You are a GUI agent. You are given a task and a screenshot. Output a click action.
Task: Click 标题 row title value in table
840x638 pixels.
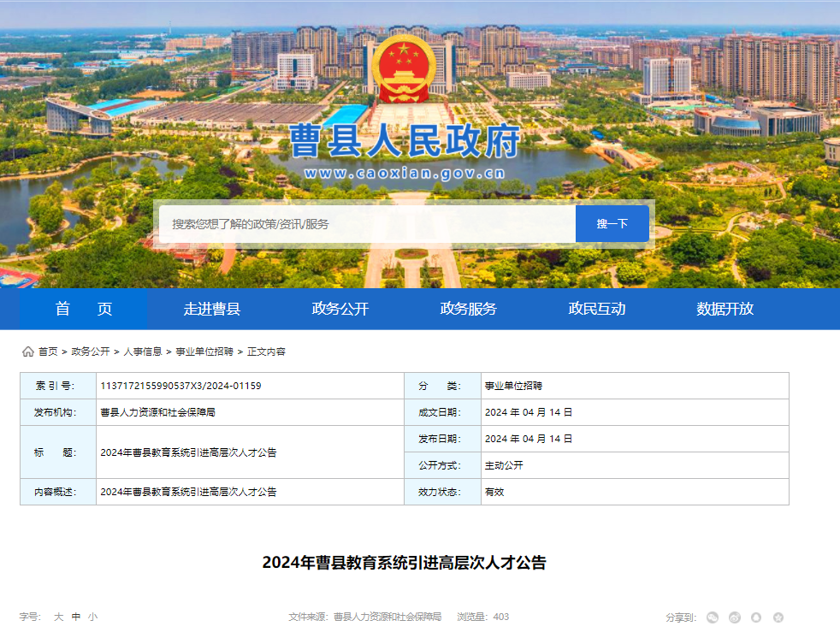coord(188,452)
